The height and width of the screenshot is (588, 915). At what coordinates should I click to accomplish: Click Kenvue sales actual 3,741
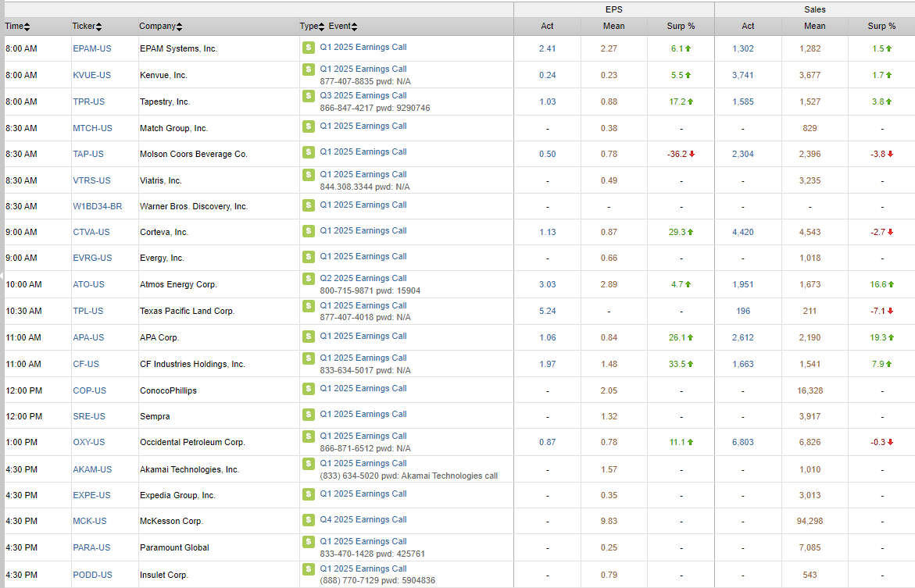click(x=743, y=75)
